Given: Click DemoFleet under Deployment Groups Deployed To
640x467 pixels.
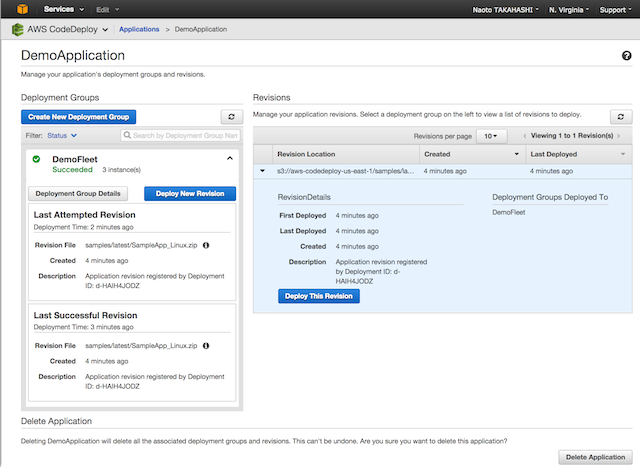Looking at the screenshot, I should (x=509, y=212).
